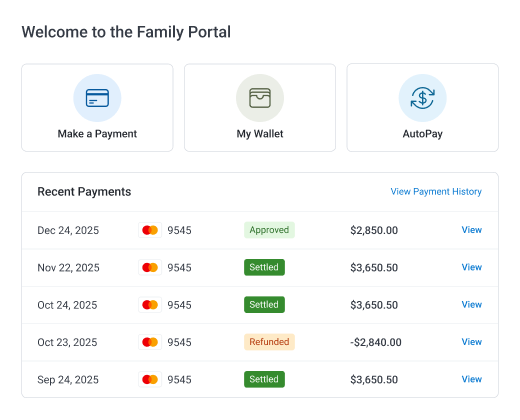Click Mastercard icon on Nov 22 payment
Viewport: 520px width, 420px height.
[x=150, y=267]
